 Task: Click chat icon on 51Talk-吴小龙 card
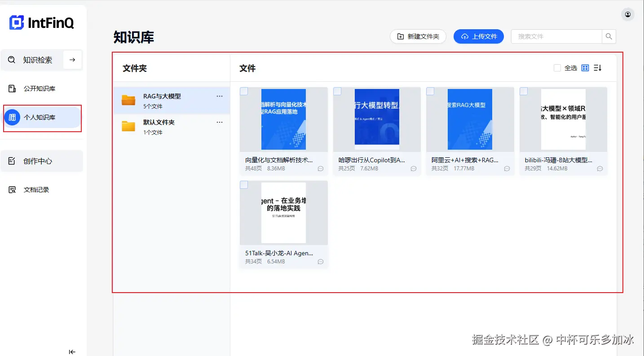(321, 262)
